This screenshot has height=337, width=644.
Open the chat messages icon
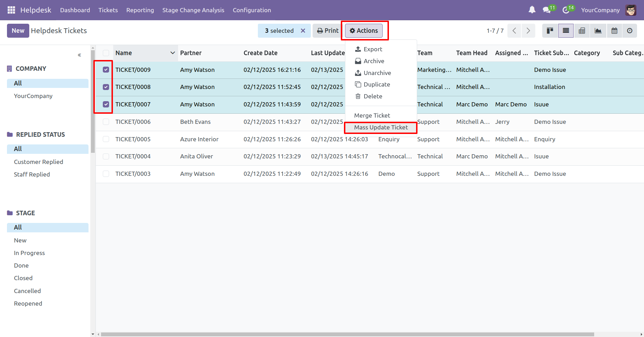(x=547, y=10)
